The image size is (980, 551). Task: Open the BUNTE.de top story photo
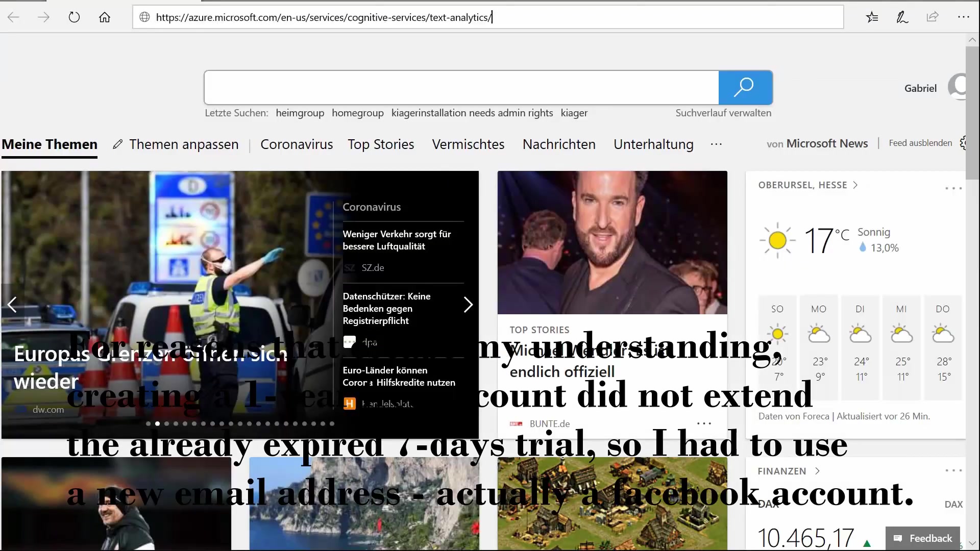coord(612,242)
